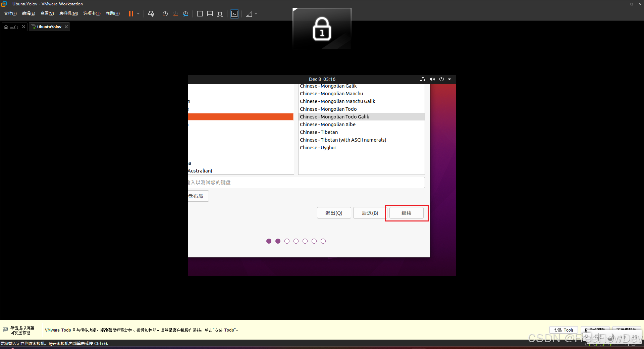Image resolution: width=644 pixels, height=349 pixels.
Task: Take a snapshot of this virtual machine
Action: (x=165, y=14)
